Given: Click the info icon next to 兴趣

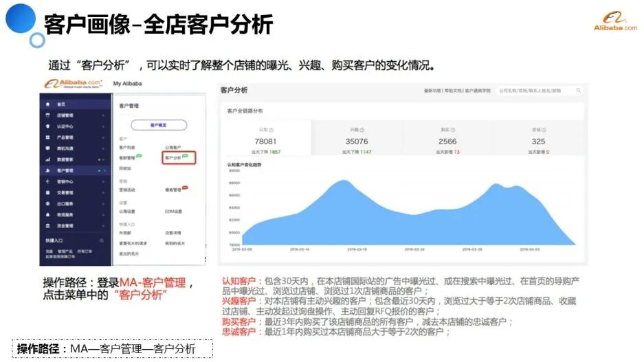Looking at the screenshot, I should point(362,130).
